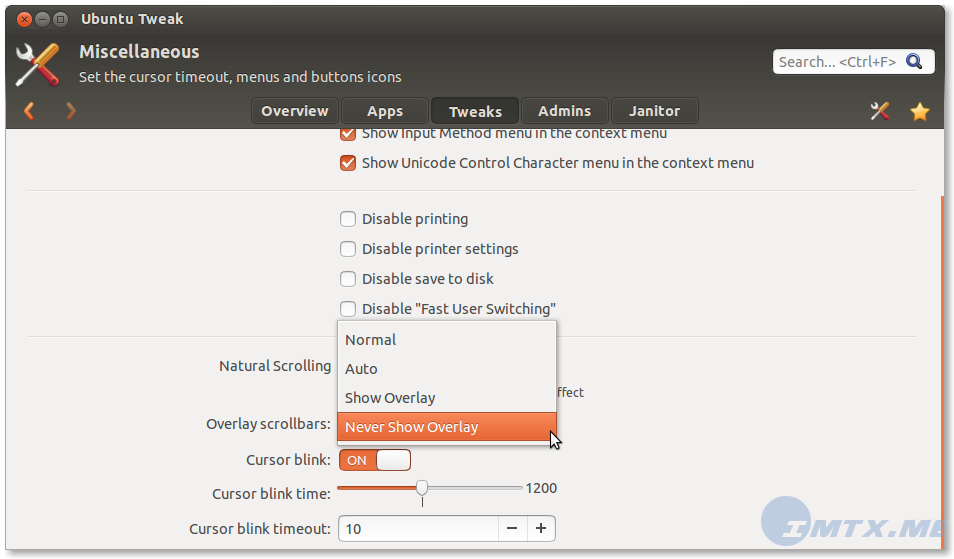Screen dimensions: 954x559
Task: Uncheck Show Input Method menu option
Action: pyautogui.click(x=347, y=134)
